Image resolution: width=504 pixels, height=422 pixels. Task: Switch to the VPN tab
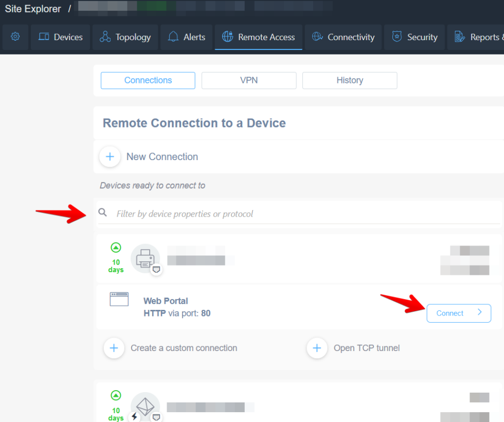(x=249, y=80)
